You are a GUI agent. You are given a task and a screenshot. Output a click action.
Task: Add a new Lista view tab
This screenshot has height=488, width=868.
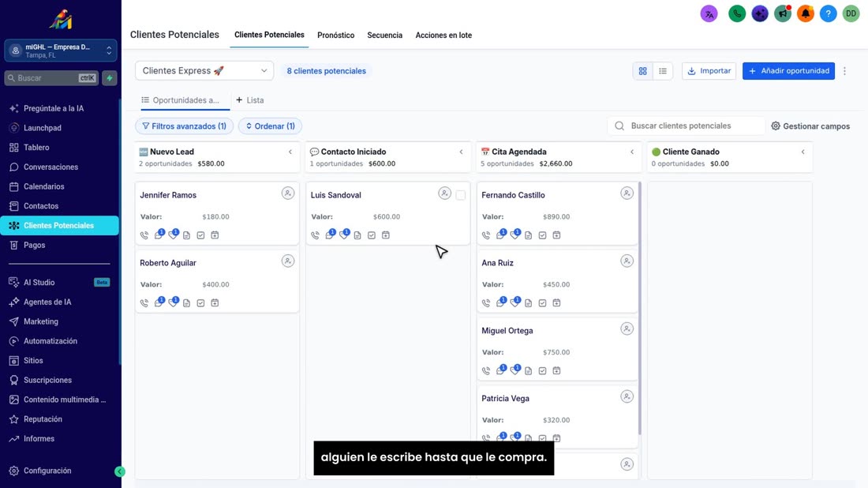point(249,100)
